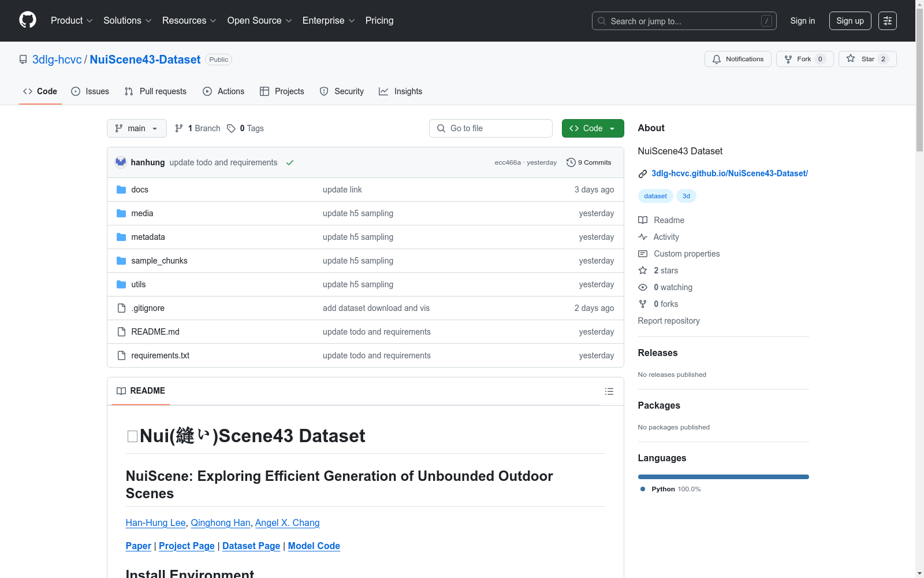Image resolution: width=924 pixels, height=578 pixels.
Task: Click the Custom properties note icon
Action: (x=643, y=254)
